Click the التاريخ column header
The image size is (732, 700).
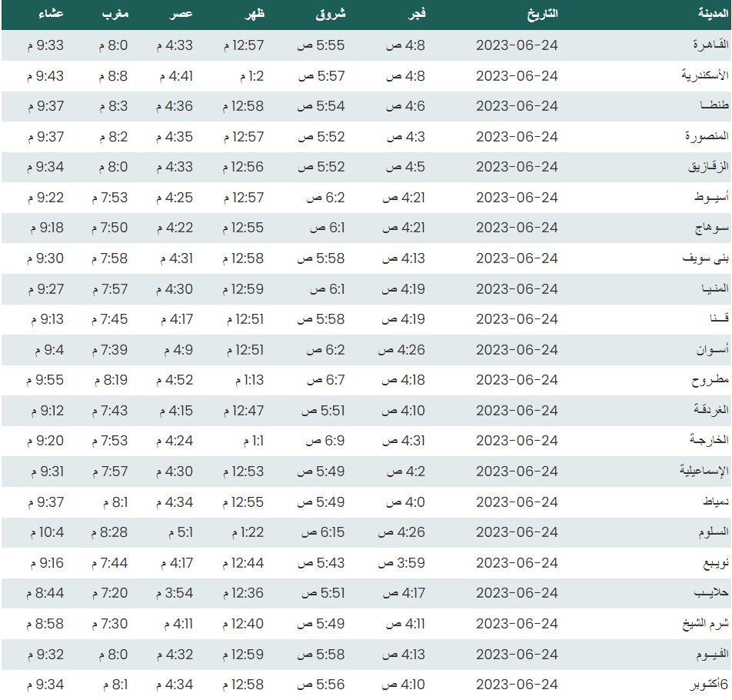coord(541,14)
